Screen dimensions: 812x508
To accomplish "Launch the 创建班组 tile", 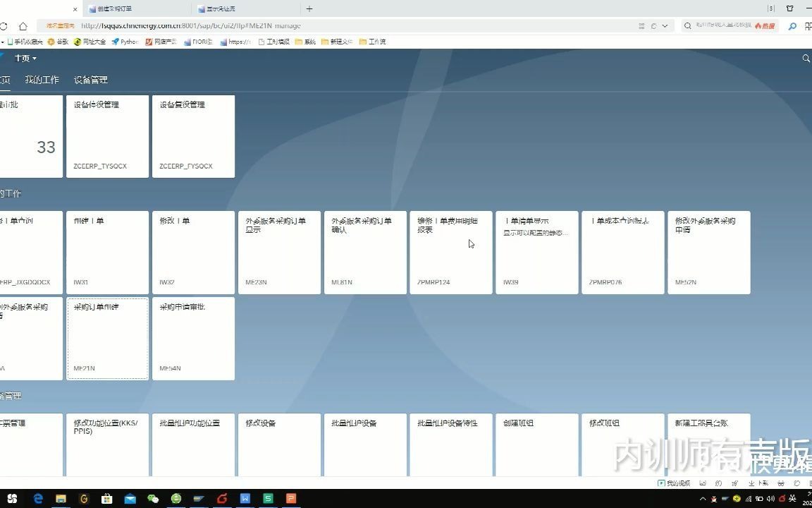I will [x=536, y=445].
